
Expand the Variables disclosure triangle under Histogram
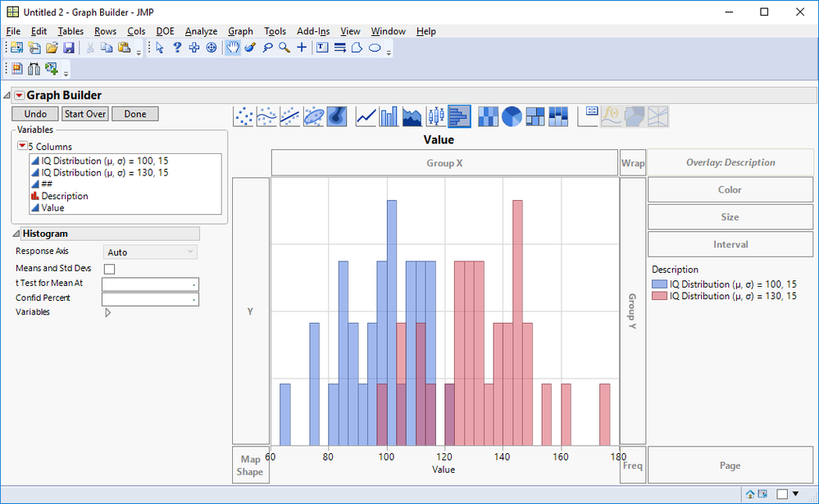107,312
